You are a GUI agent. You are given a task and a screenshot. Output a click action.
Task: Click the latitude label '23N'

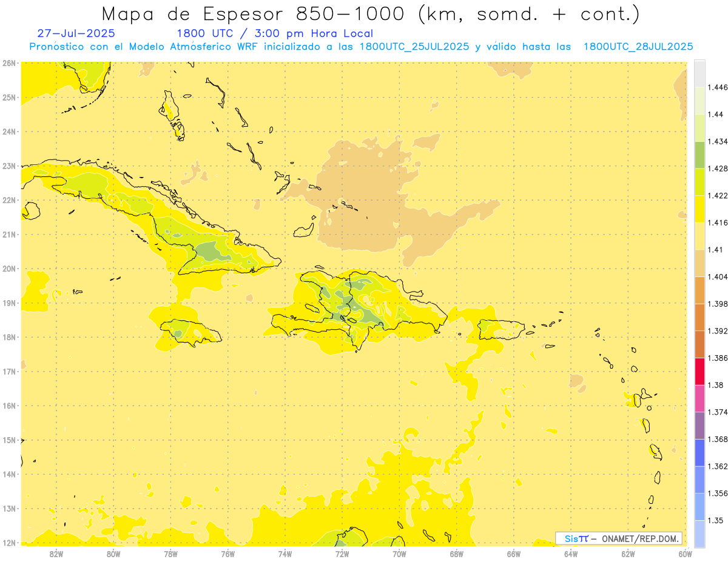[x=8, y=166]
